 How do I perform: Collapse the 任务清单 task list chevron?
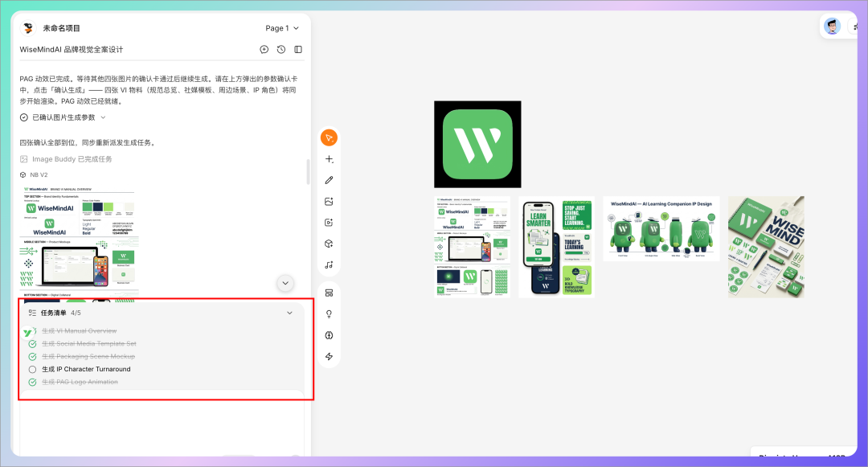tap(289, 313)
